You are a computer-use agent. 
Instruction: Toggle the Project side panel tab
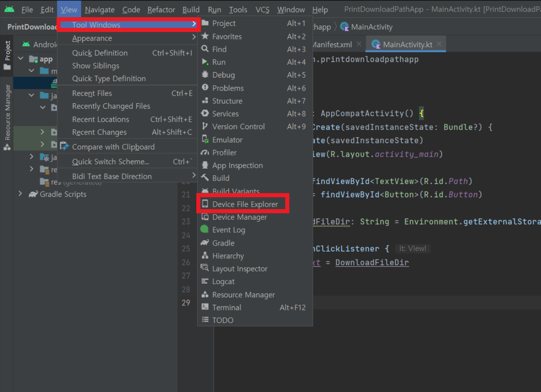pos(7,55)
